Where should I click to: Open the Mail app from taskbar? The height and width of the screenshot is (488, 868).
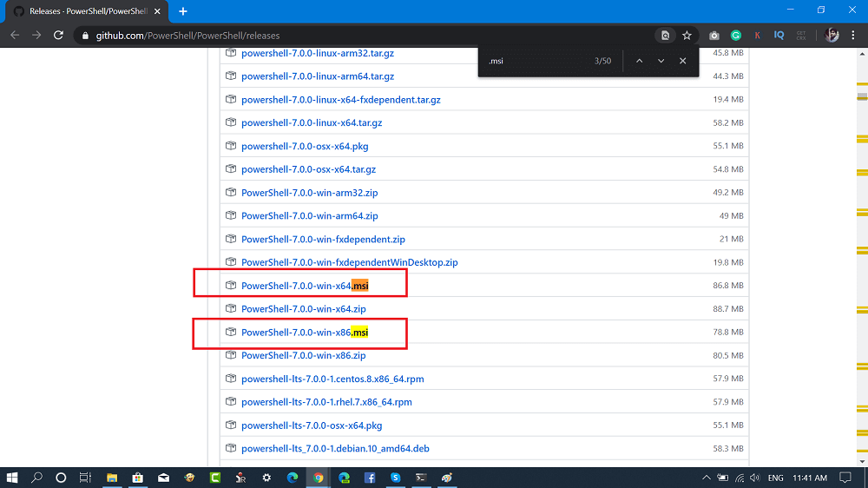(x=163, y=478)
